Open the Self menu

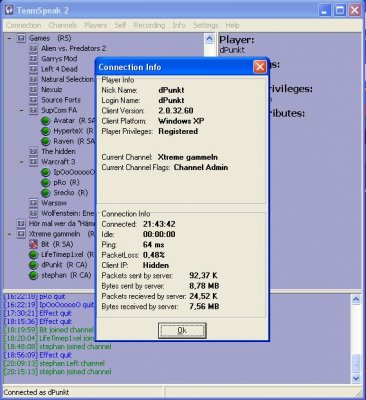[x=120, y=25]
